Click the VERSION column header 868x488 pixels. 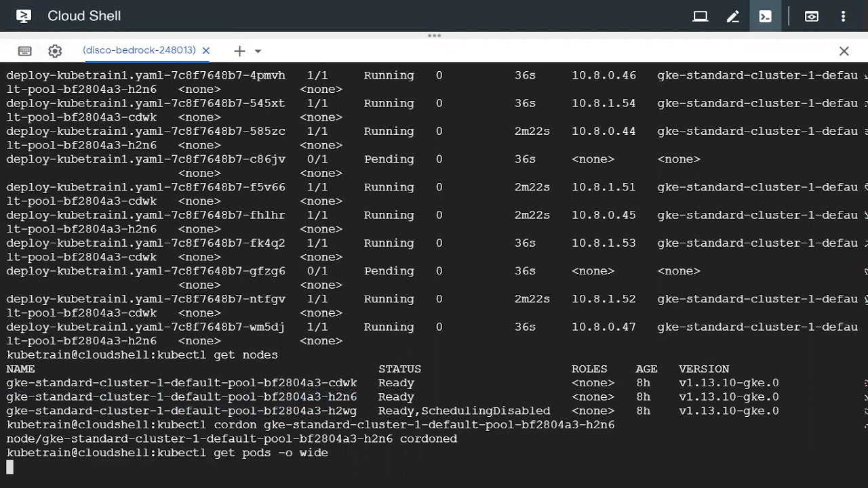pos(704,369)
